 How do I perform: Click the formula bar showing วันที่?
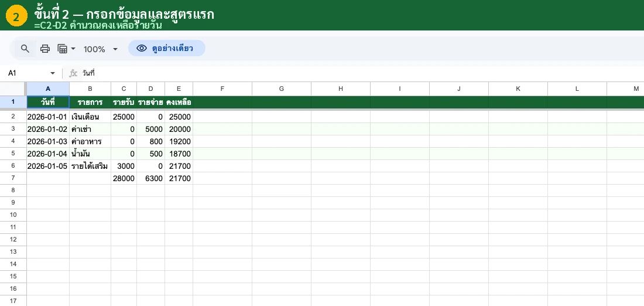(361, 73)
